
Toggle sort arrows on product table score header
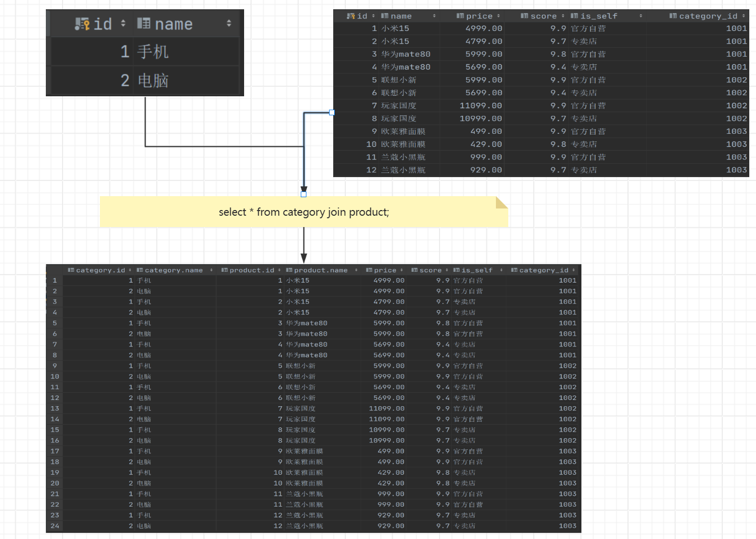(562, 16)
